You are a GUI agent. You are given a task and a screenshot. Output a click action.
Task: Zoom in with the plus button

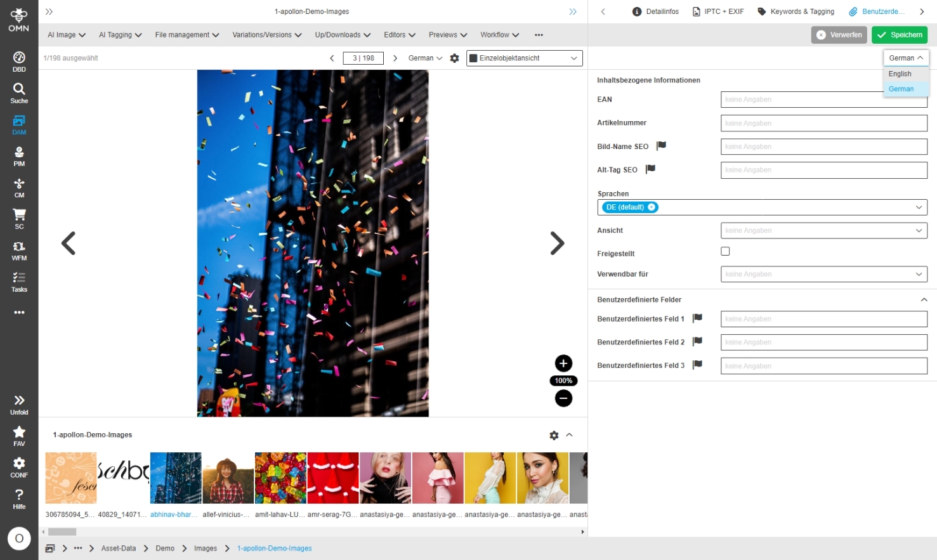tap(563, 363)
